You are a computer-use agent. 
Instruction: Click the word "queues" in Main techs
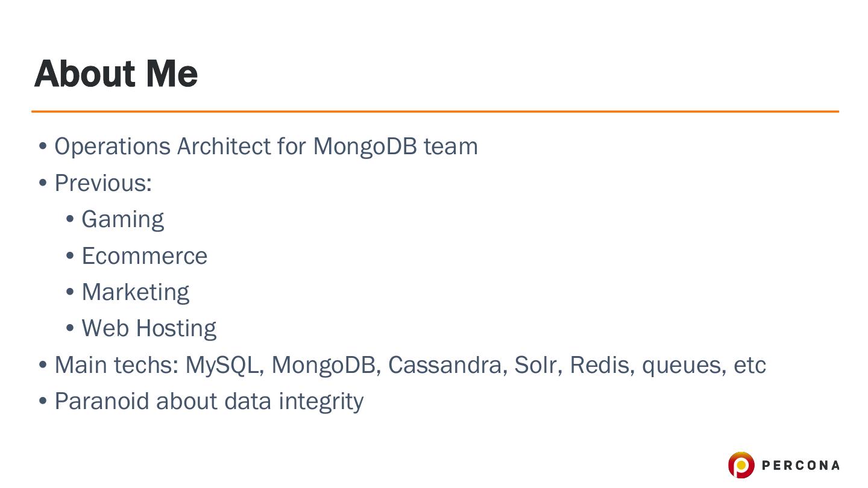pos(683,365)
